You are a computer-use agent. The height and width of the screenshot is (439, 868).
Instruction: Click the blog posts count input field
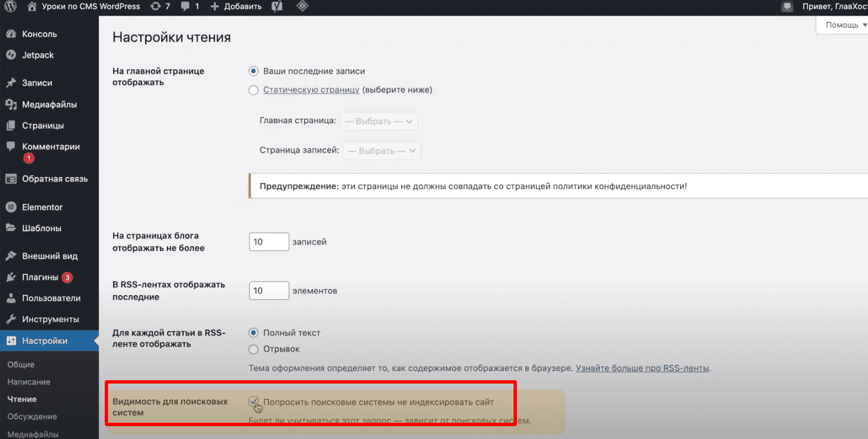[269, 242]
